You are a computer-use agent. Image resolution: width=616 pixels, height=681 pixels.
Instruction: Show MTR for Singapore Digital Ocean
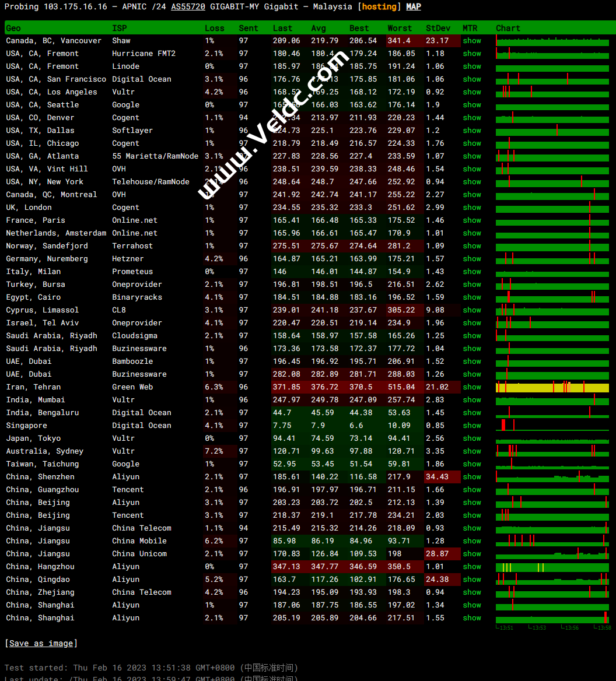tap(472, 426)
